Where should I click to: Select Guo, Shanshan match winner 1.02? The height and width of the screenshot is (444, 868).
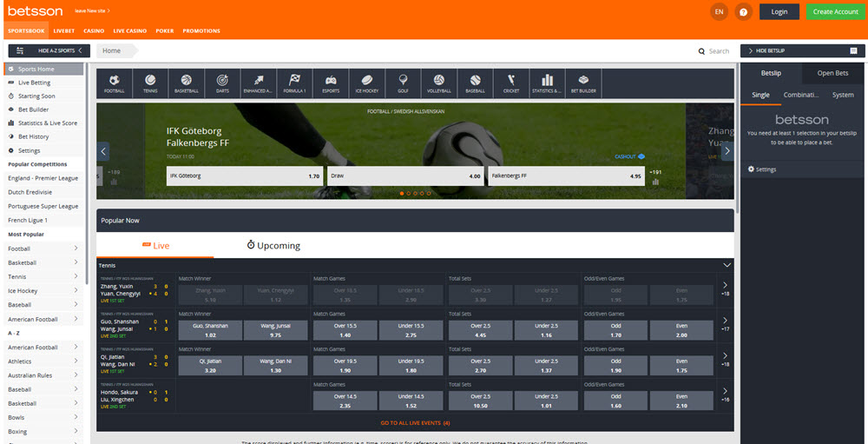coord(210,330)
